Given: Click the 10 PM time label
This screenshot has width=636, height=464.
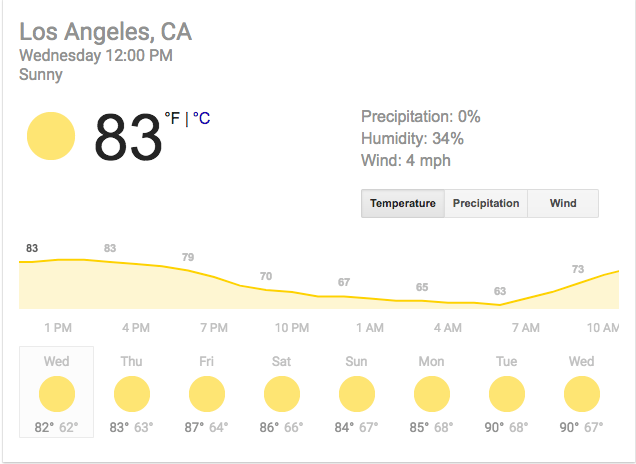Looking at the screenshot, I should [x=292, y=328].
